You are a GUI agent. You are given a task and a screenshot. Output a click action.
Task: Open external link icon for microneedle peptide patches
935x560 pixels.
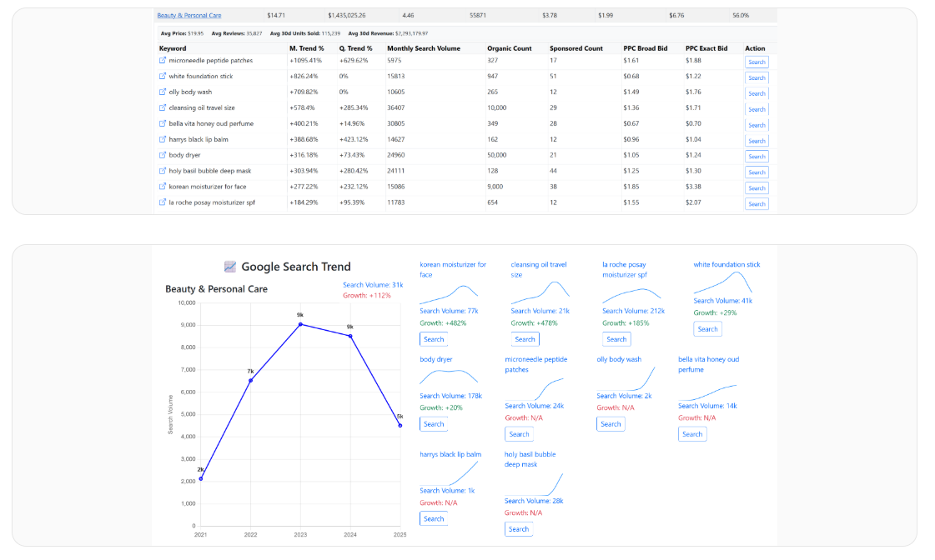[163, 61]
